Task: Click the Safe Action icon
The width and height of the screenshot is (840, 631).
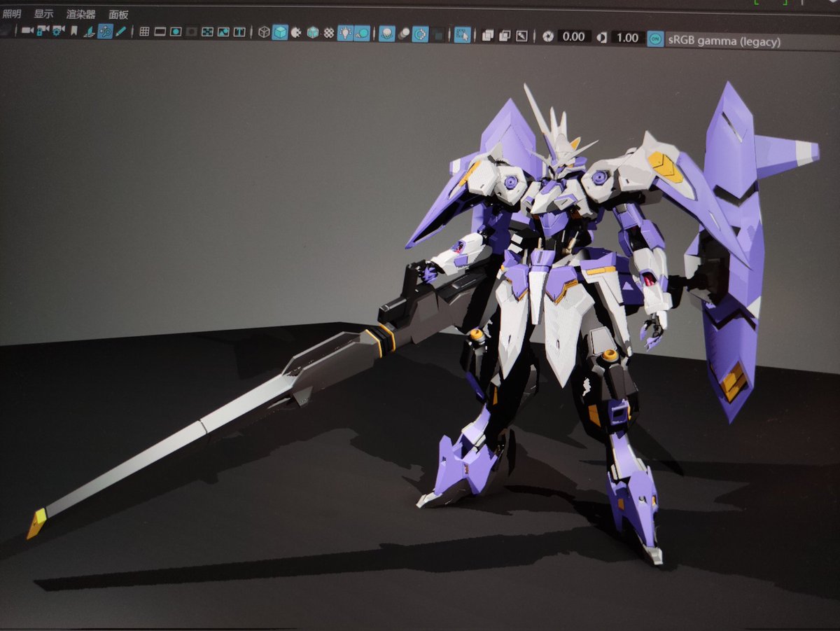Action: click(223, 32)
